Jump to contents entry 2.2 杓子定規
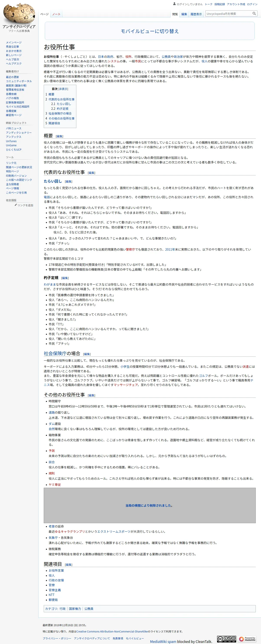Screen dimensions: 261x644 60,109
